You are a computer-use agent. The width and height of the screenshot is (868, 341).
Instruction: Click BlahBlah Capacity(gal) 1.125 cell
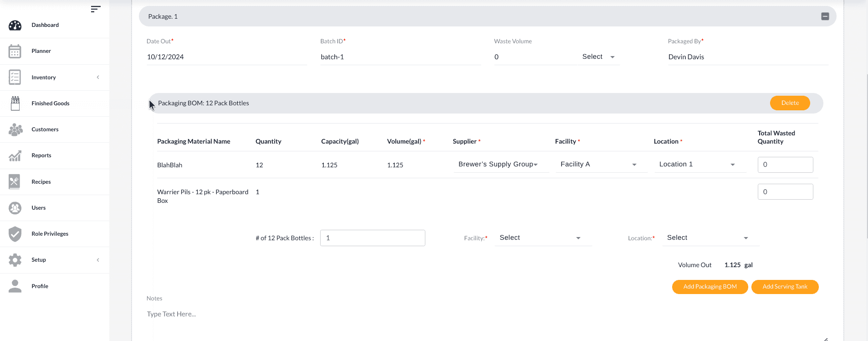pyautogui.click(x=329, y=165)
